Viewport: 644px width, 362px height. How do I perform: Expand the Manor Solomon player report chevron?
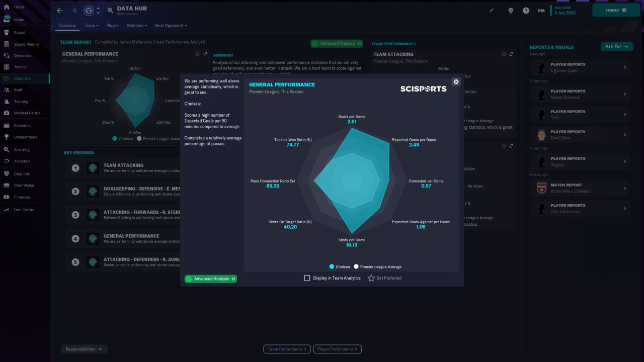click(625, 94)
